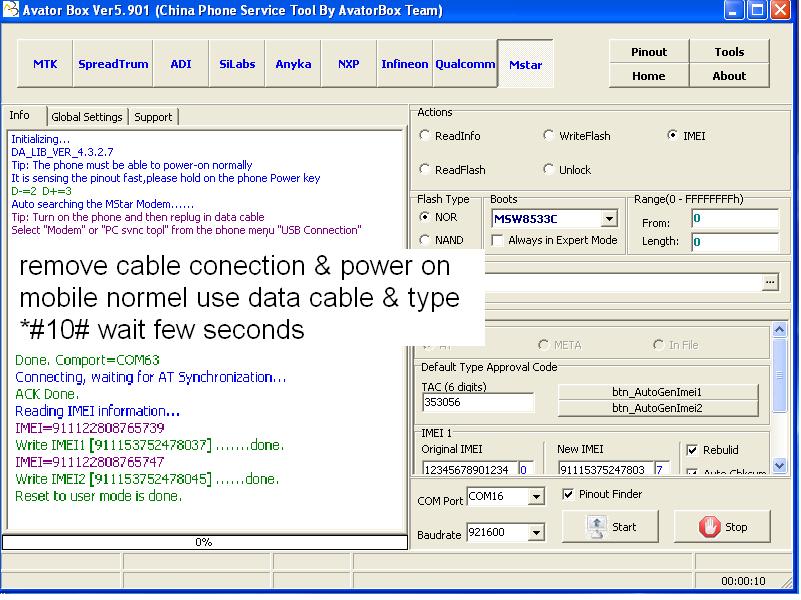Image resolution: width=801 pixels, height=600 pixels.
Task: Click the IMEI panel scroll down arrow
Action: point(779,465)
